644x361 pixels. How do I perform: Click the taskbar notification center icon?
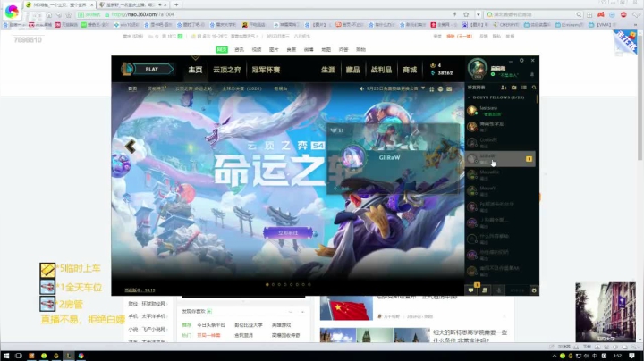[631, 356]
